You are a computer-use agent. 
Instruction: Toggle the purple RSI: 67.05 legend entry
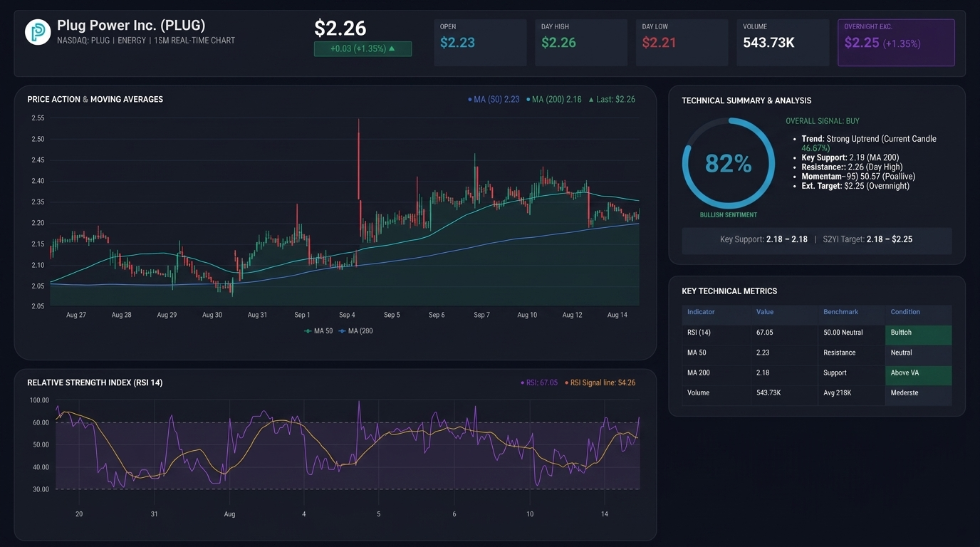click(x=539, y=383)
